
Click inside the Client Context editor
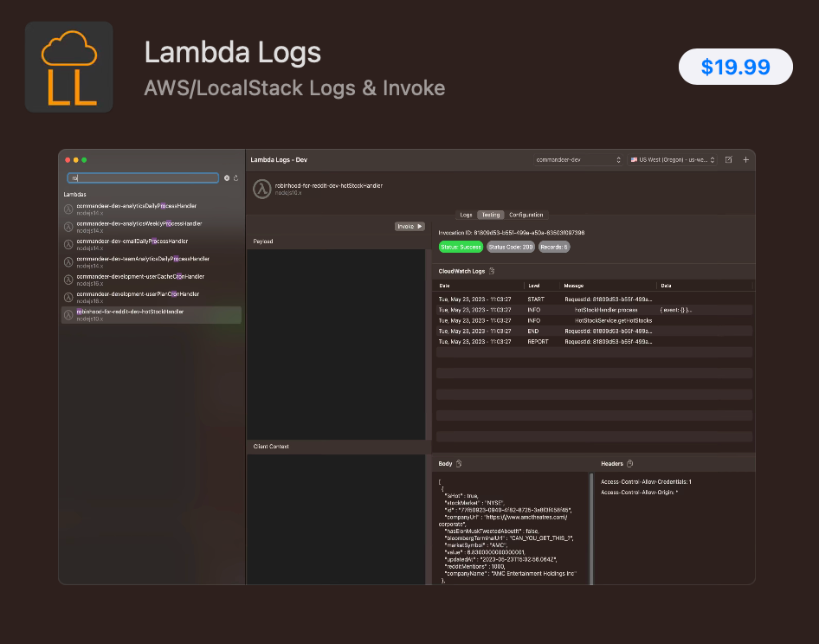tap(336, 519)
